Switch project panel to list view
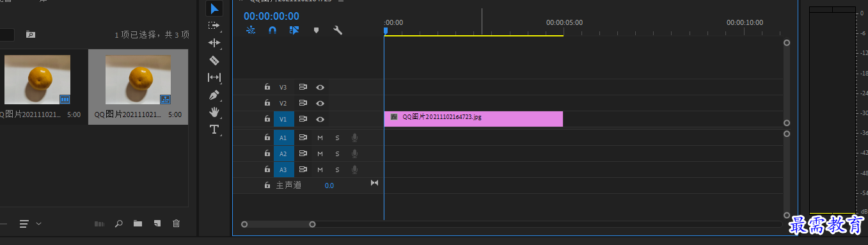The image size is (868, 245). 24,224
